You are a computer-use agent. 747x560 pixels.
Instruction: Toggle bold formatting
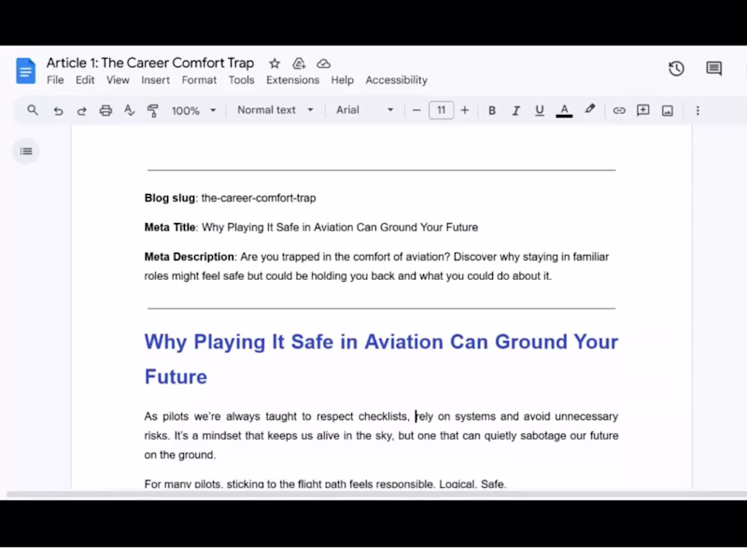(492, 110)
